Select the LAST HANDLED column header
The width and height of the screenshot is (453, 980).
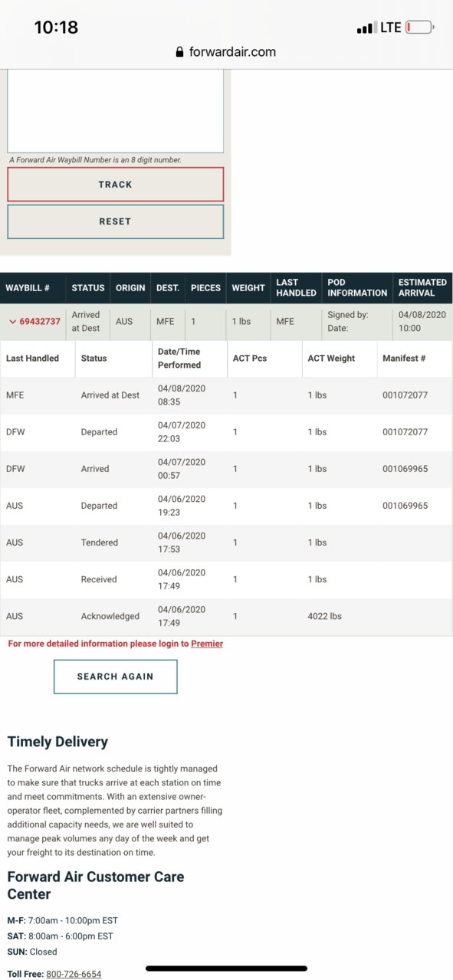(296, 288)
